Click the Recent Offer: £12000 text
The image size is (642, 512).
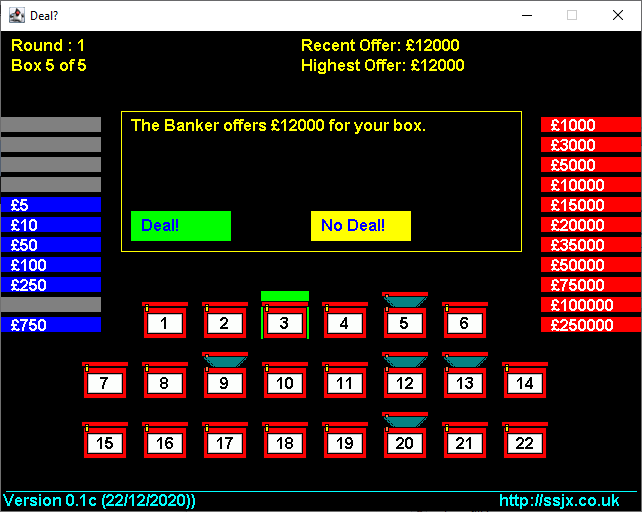pos(380,45)
